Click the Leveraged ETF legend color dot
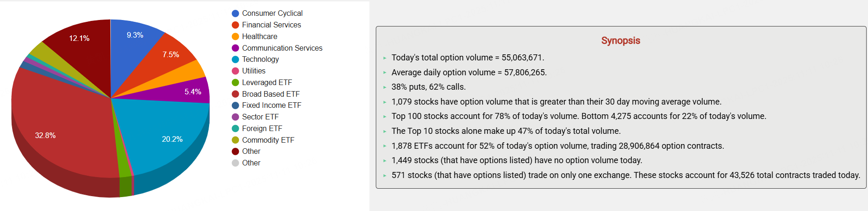 coord(236,83)
